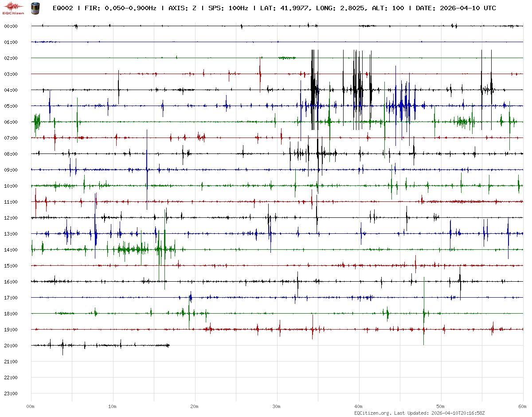Click the 20:00 hour row label
The height and width of the screenshot is (417, 532).
11,346
